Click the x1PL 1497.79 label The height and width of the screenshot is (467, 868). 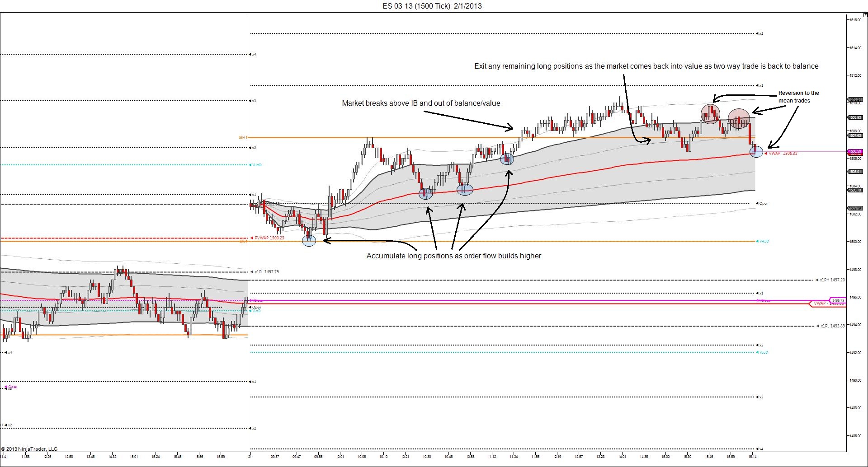[x=267, y=272]
